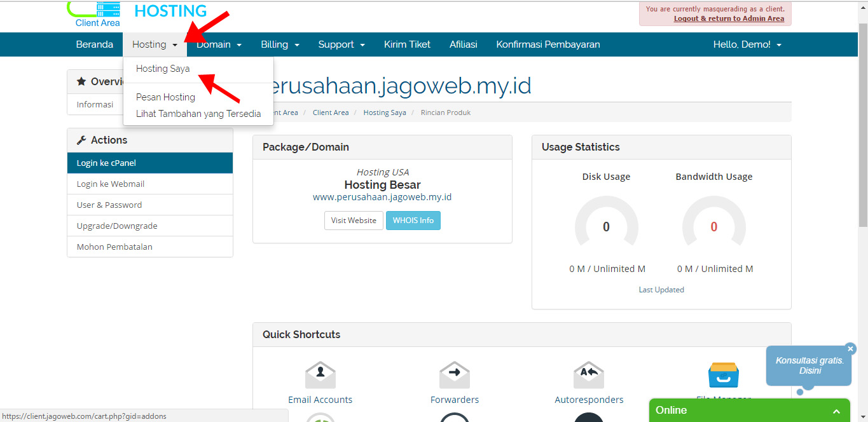Click Client Area breadcrumb link
Screen dimensions: 868x422
[x=331, y=112]
